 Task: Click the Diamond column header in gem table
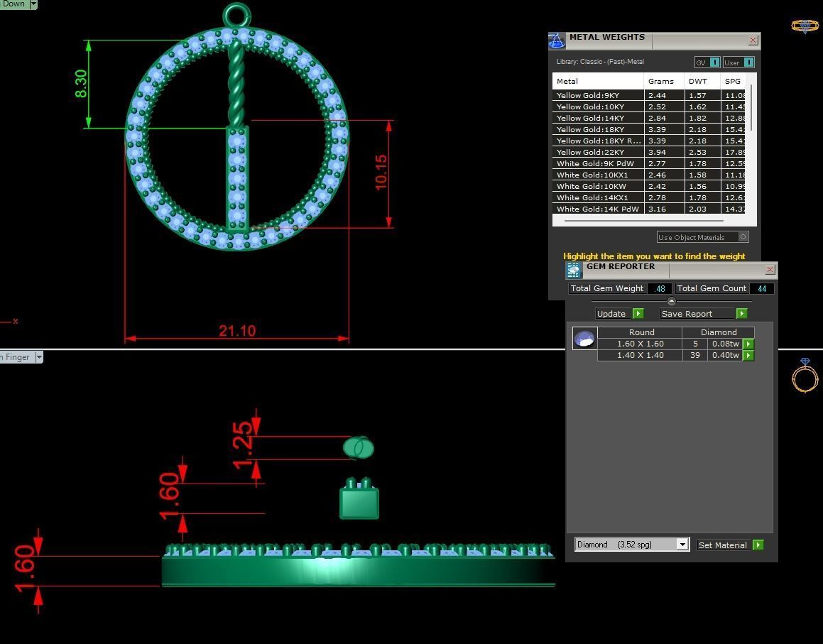pyautogui.click(x=719, y=332)
